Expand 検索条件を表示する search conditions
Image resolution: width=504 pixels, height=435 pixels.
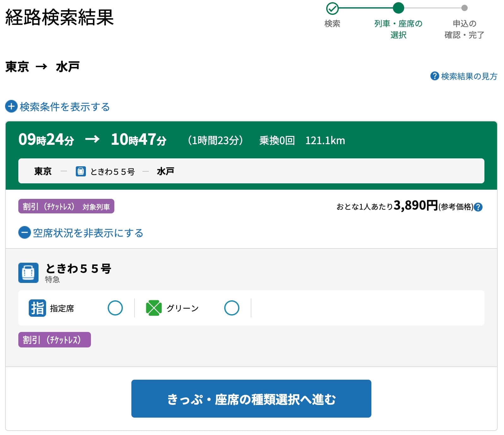tap(57, 107)
